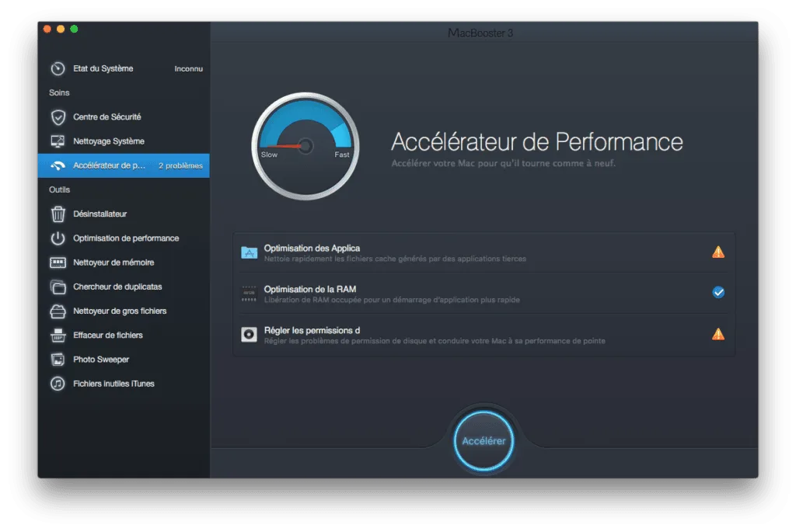Viewport: 796px width, 532px height.
Task: Open Nettoyeur de mémoire RAM icon
Action: 58,262
